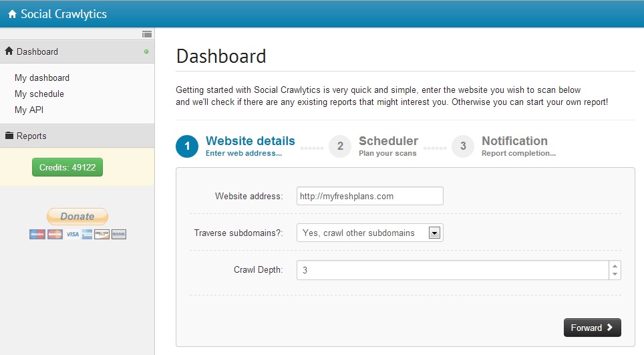Click the 'Enter web address...' subtitle
Viewport: 644px width, 355px height.
[244, 153]
